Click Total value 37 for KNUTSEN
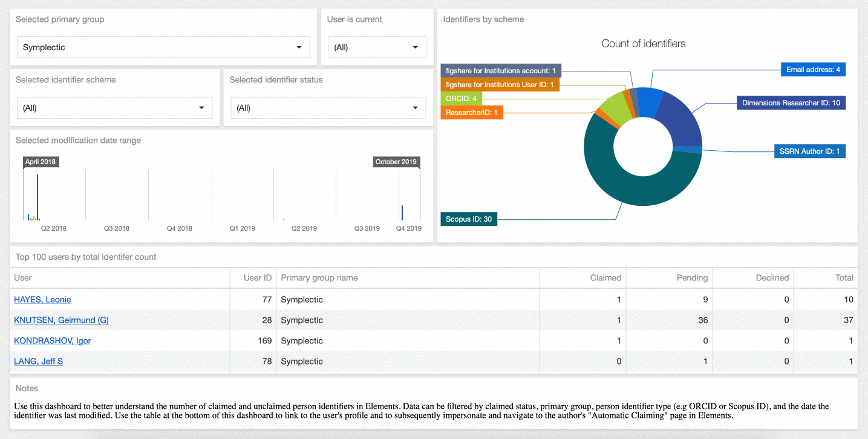868x439 pixels. point(849,320)
